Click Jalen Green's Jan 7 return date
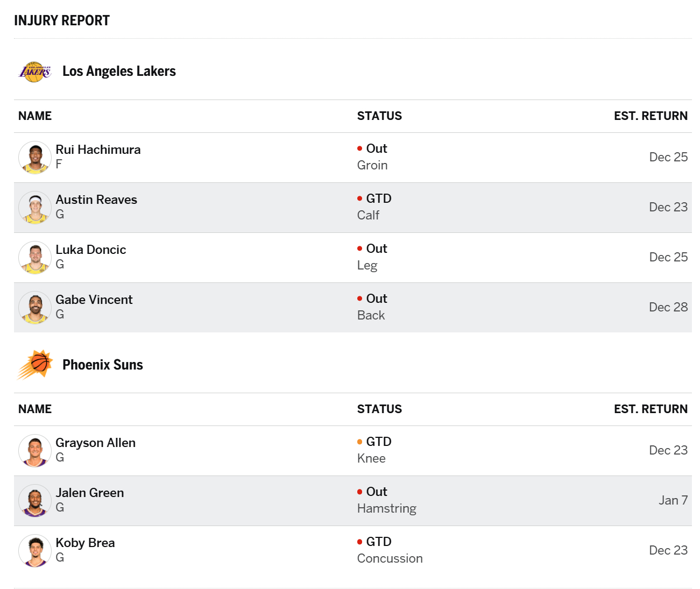Screen dimensions: 700x589 673,500
